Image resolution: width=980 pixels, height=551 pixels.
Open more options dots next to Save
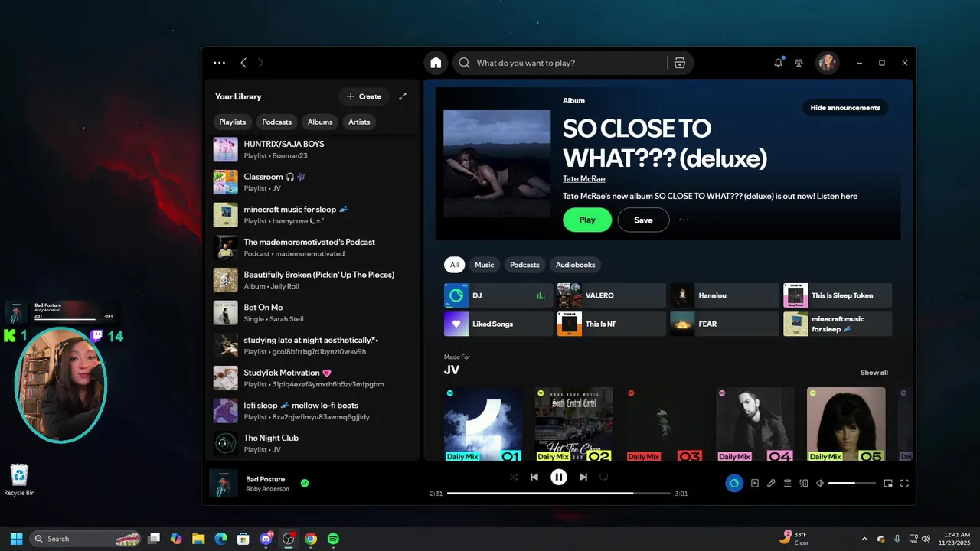(x=684, y=220)
